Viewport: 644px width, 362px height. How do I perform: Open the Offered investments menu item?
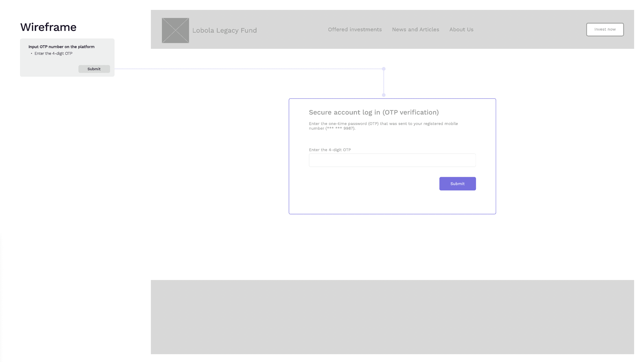[x=354, y=29]
